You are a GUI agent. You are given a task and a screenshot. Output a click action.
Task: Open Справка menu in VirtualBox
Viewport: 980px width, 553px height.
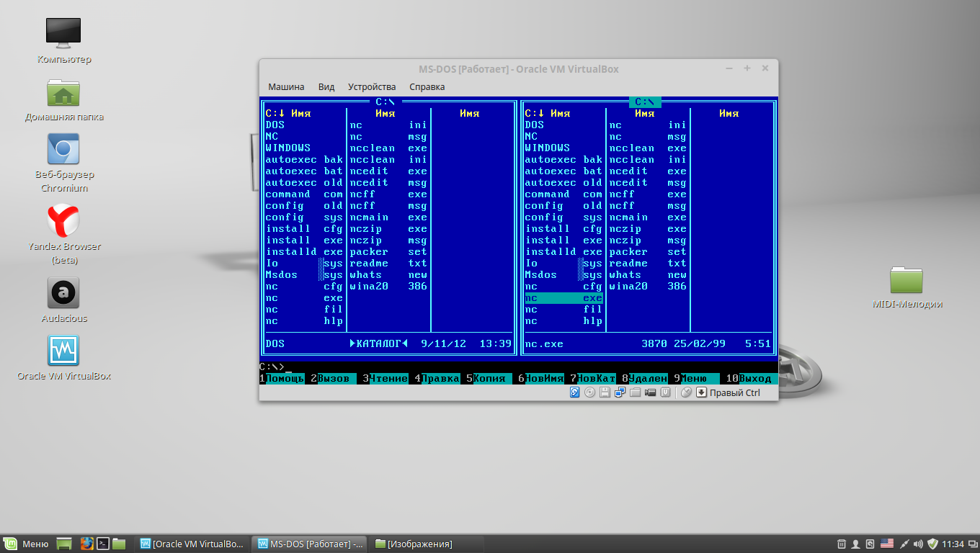pyautogui.click(x=427, y=86)
